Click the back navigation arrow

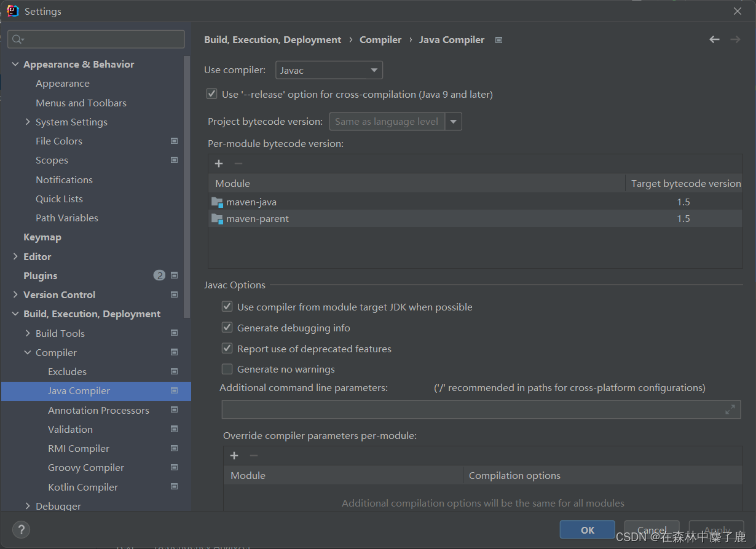[714, 39]
